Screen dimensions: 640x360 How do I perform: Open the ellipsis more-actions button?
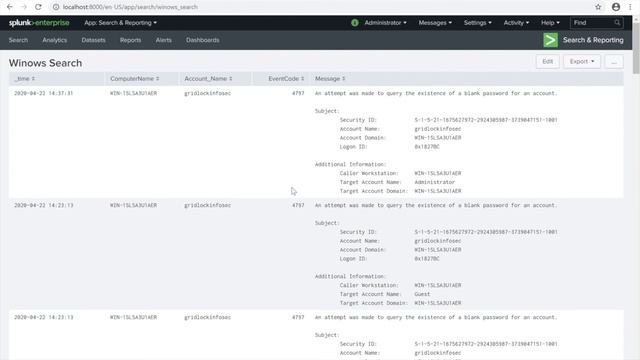pyautogui.click(x=614, y=62)
